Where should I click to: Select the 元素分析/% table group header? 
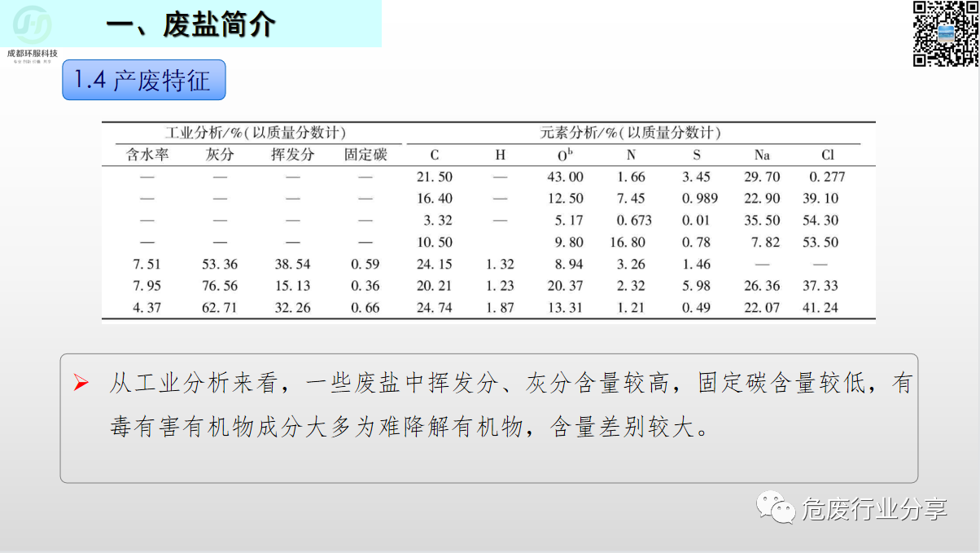[x=629, y=133]
